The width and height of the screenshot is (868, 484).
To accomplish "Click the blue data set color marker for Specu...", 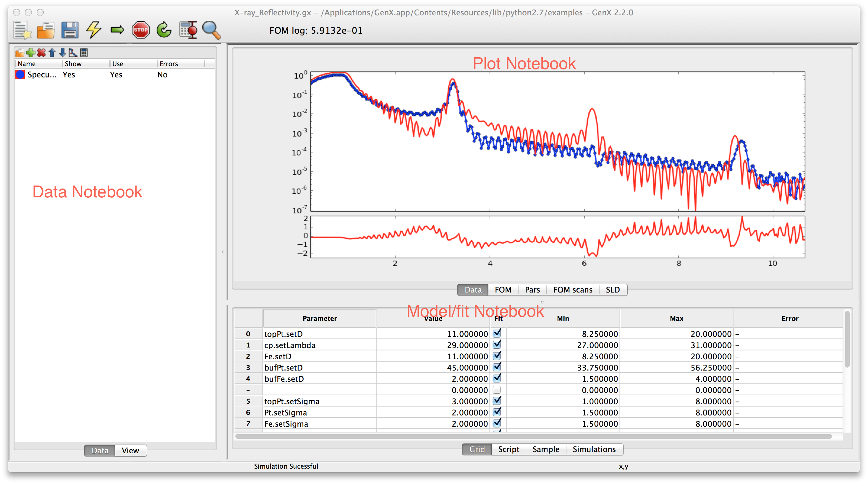I will (x=20, y=75).
